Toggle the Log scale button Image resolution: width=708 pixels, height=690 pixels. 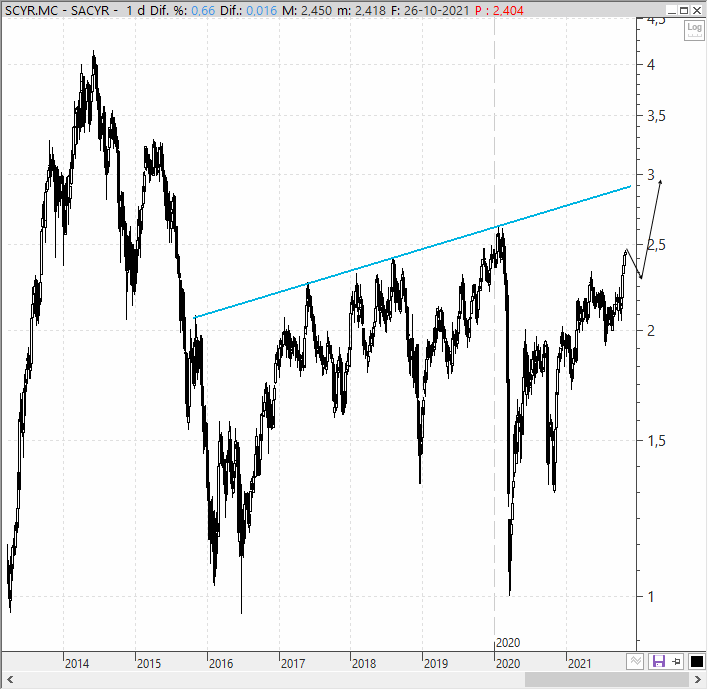pyautogui.click(x=694, y=30)
